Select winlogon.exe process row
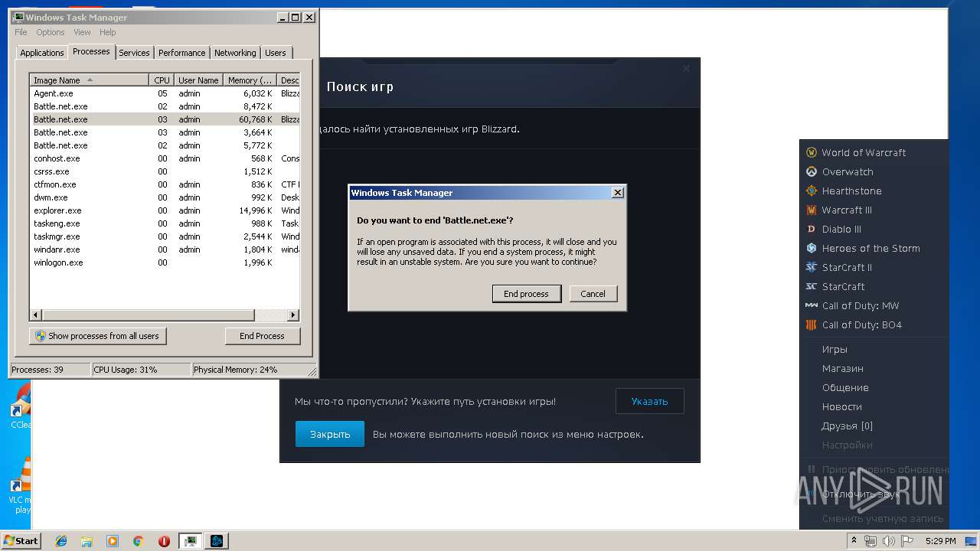This screenshot has width=980, height=551. pos(165,262)
